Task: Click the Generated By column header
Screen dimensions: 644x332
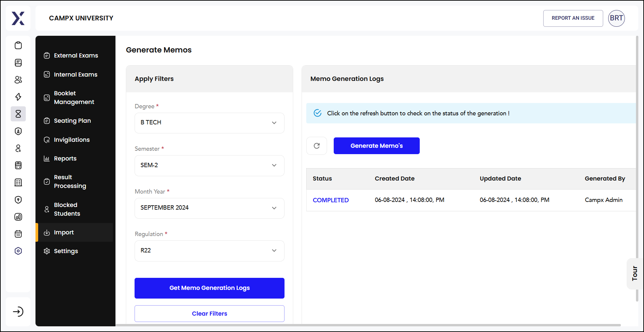Action: [605, 179]
